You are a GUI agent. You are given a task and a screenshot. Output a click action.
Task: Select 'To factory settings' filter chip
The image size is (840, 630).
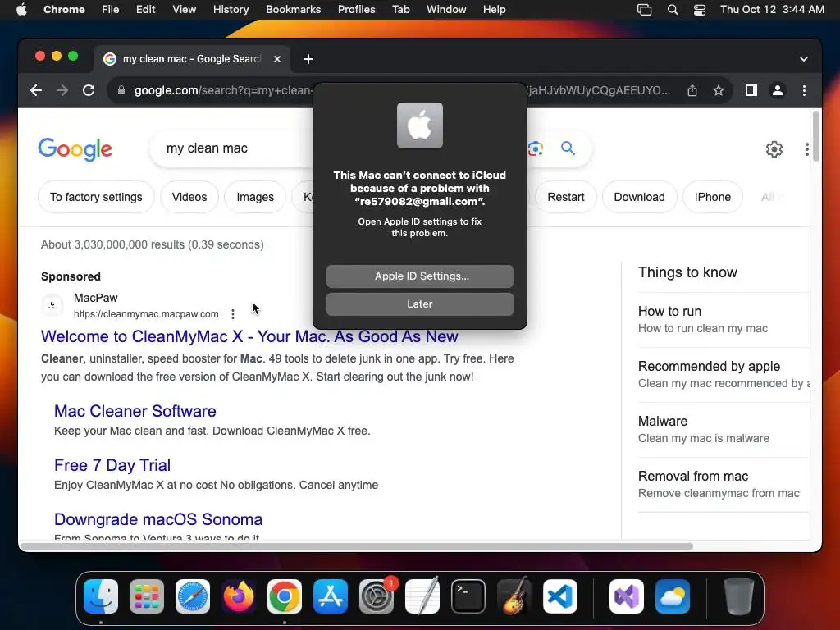96,197
